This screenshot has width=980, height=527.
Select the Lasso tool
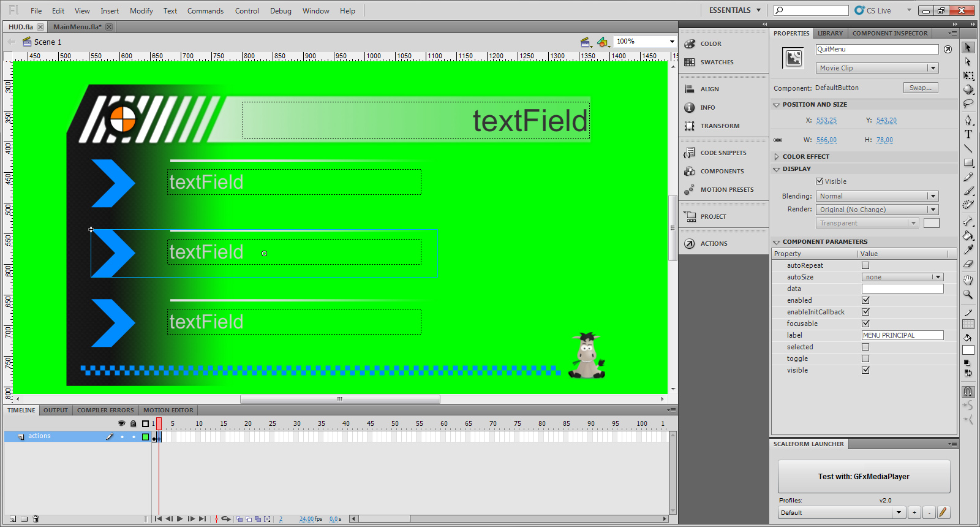coord(968,104)
